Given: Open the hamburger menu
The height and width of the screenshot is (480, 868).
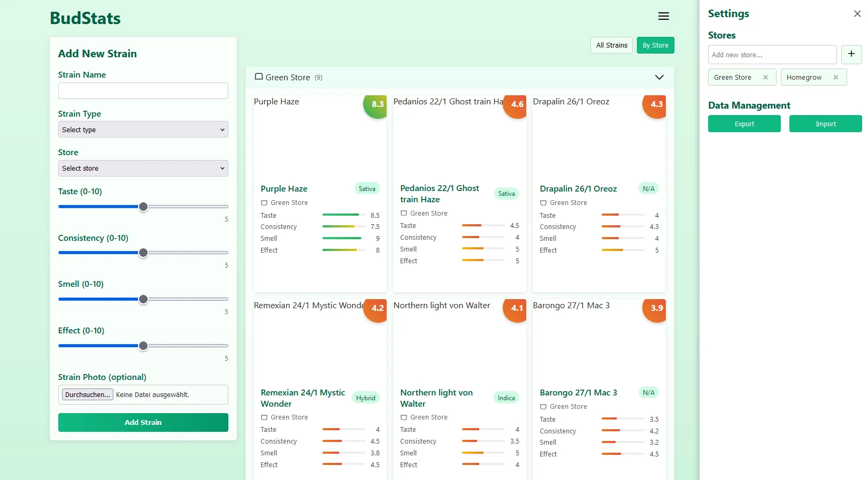Looking at the screenshot, I should (664, 16).
